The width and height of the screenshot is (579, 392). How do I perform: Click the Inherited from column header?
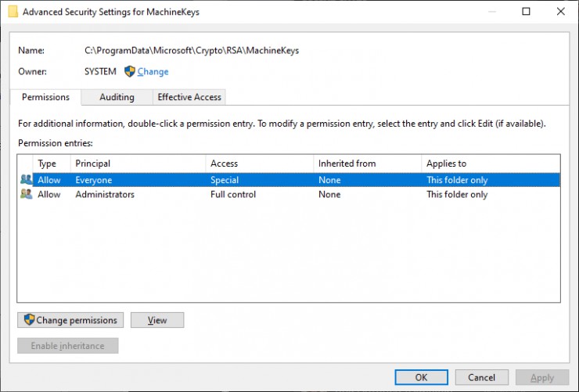coord(368,164)
